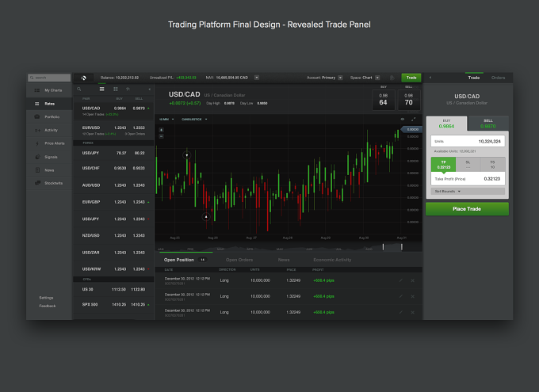Click the Feedback link
Viewport: 539px width, 392px height.
(x=48, y=306)
